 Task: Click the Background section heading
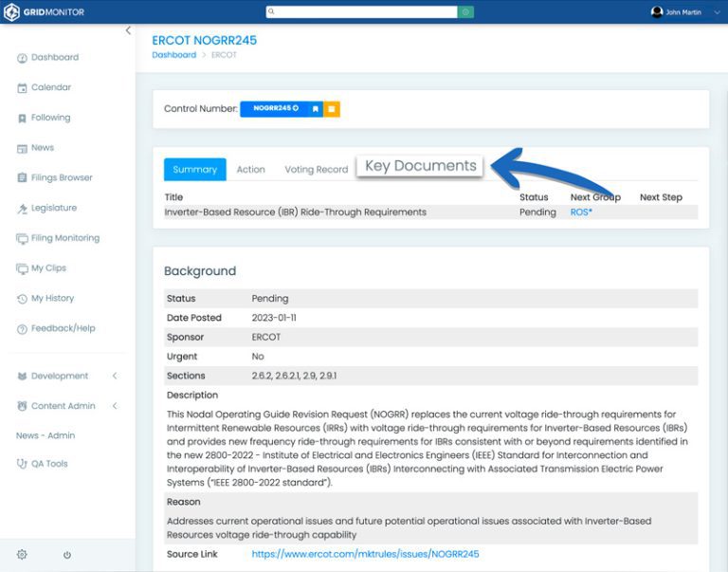tap(200, 271)
